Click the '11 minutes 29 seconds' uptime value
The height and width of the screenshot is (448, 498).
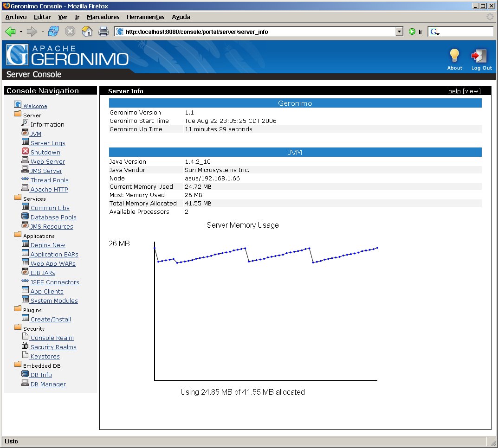[219, 129]
